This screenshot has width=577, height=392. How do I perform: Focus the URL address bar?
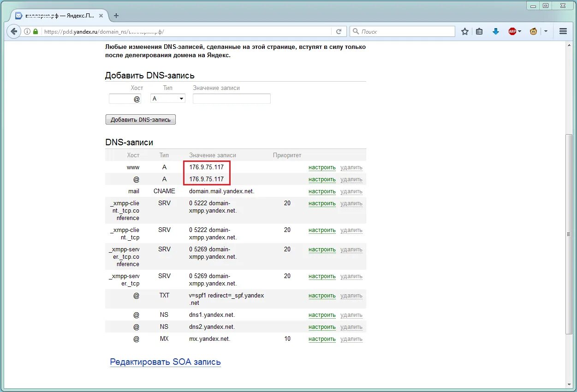coord(187,31)
